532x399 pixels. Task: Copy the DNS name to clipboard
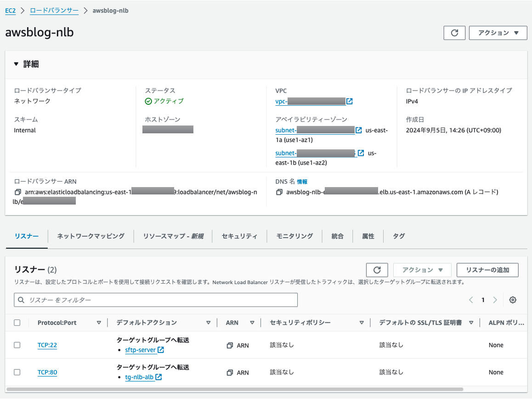[279, 192]
